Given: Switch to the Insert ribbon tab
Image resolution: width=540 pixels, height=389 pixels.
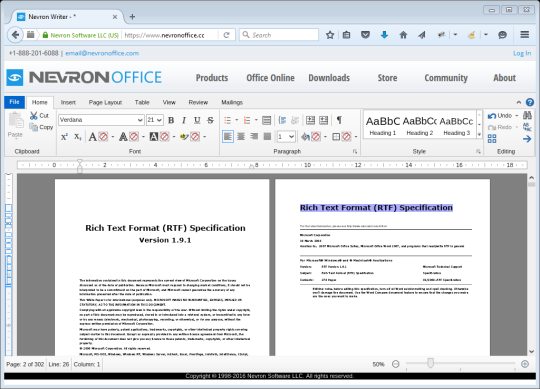Looking at the screenshot, I should 68,102.
